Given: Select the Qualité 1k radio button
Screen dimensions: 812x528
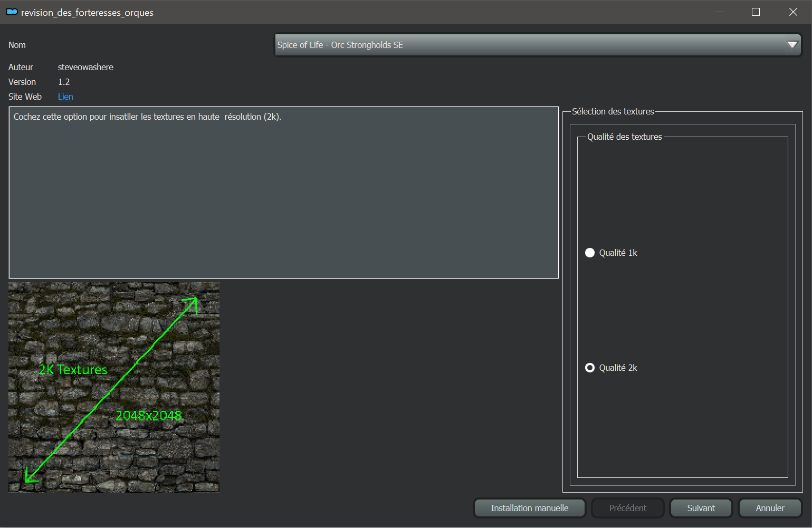Looking at the screenshot, I should click(590, 253).
